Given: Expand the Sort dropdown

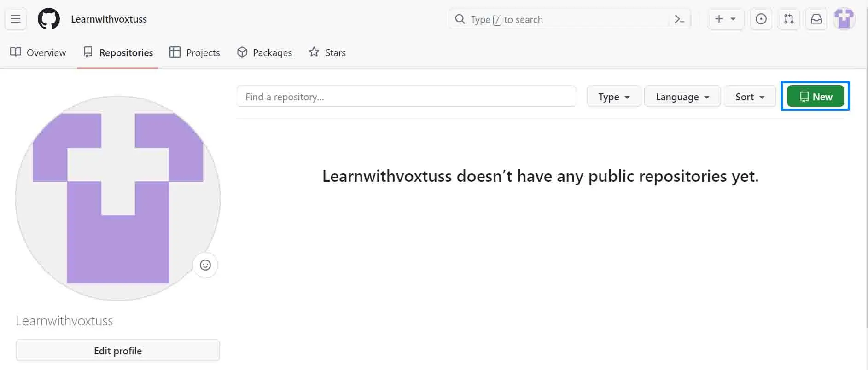Looking at the screenshot, I should point(750,97).
